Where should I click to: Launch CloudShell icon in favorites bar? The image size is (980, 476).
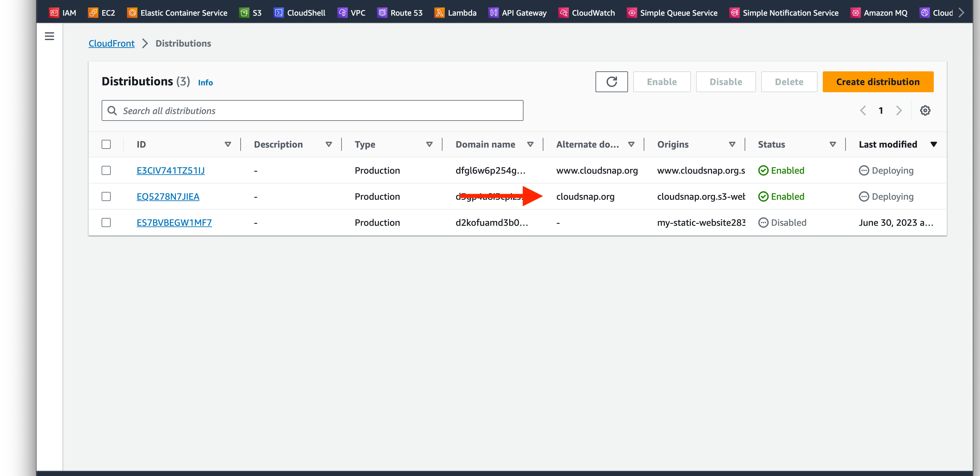(x=278, y=13)
